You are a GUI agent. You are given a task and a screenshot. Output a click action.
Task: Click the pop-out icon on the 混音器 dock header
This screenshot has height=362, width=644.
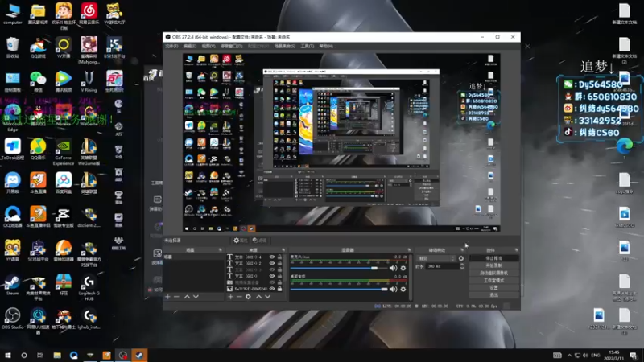(x=409, y=250)
